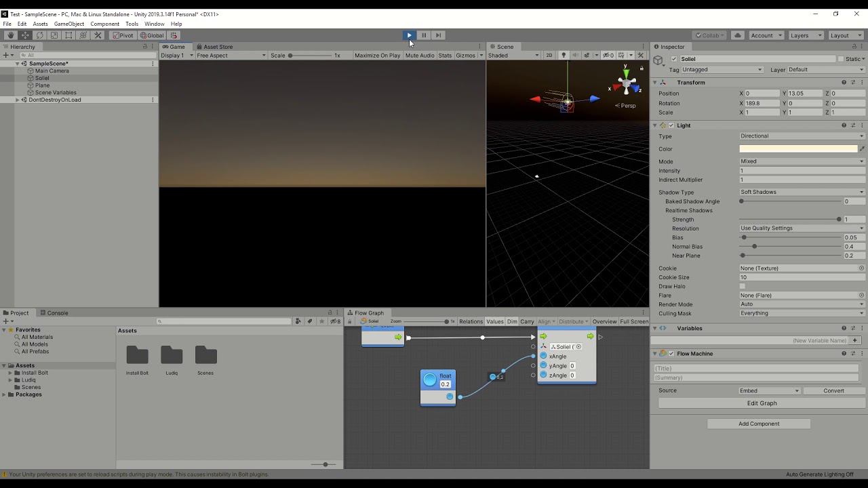Image resolution: width=868 pixels, height=488 pixels.
Task: Select the Scale tool in the toolbar
Action: (54, 35)
